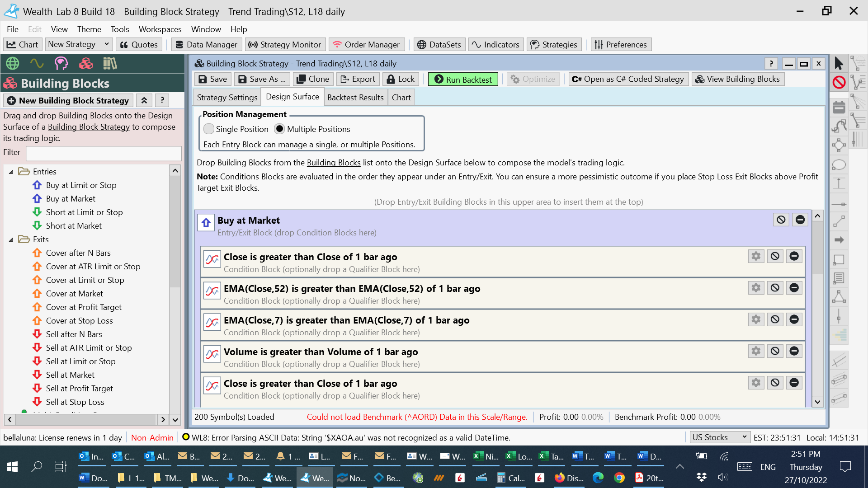Select the arrow pointer drawing tool
The height and width of the screenshot is (488, 868).
(839, 63)
